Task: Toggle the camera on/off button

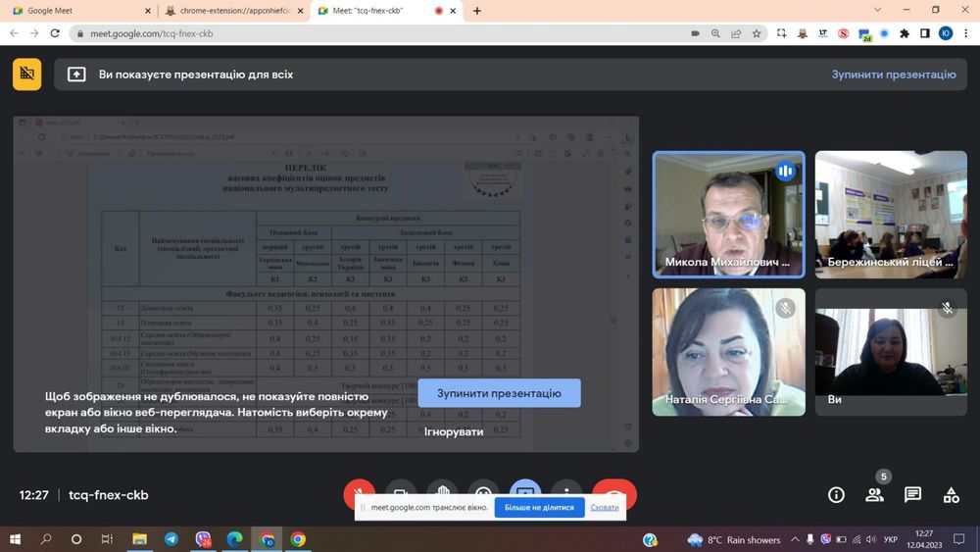Action: [400, 494]
